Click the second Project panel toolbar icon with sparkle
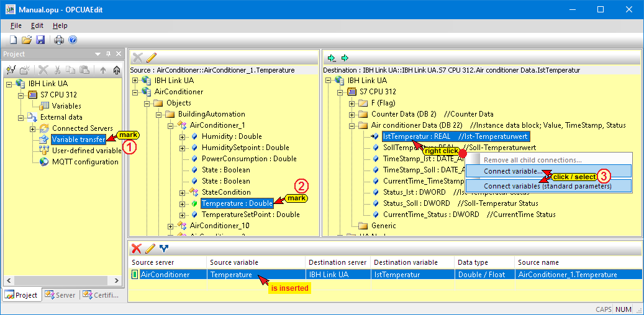 [25, 70]
